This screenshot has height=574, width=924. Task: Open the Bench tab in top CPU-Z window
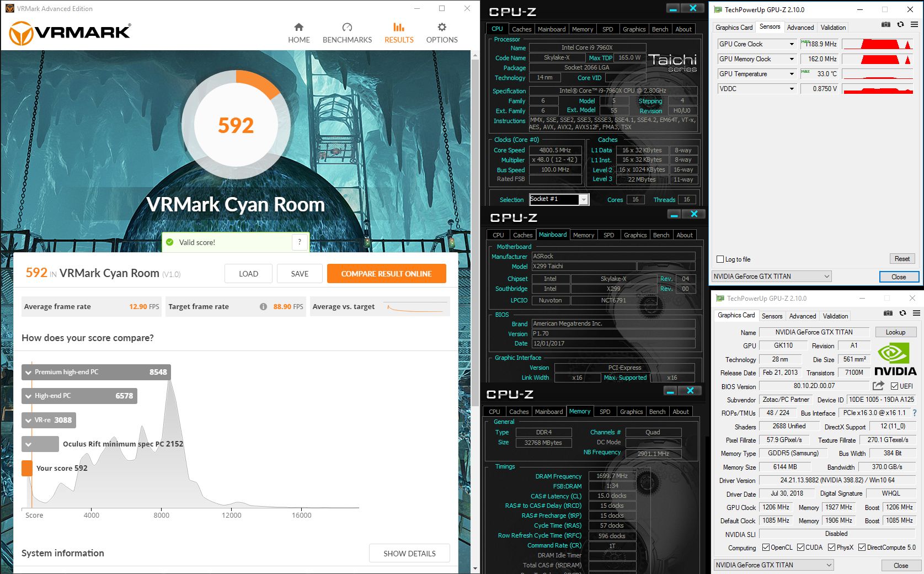point(660,29)
